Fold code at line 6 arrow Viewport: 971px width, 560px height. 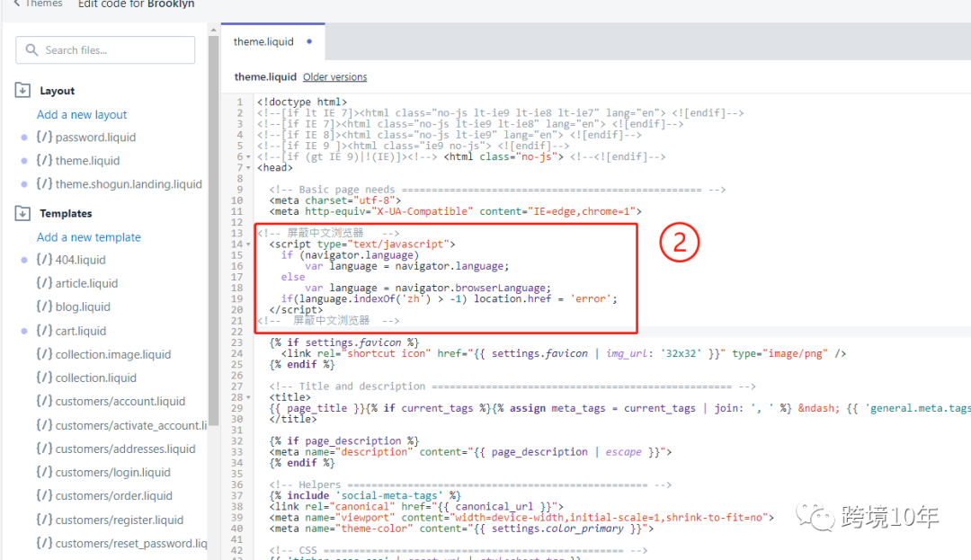(249, 157)
